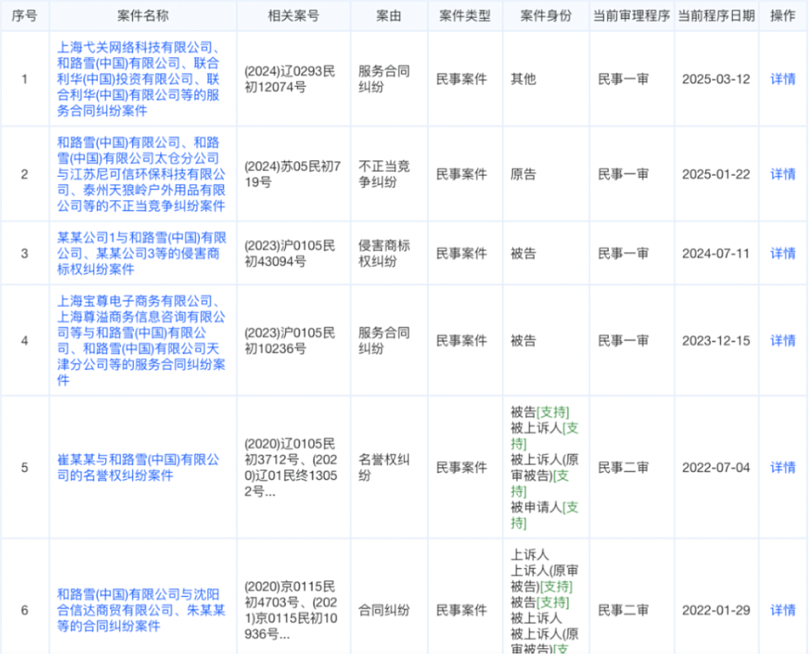
Task: Open case 和路雪与沈阳合信达商贸 合同纠纷
Action: tap(141, 611)
